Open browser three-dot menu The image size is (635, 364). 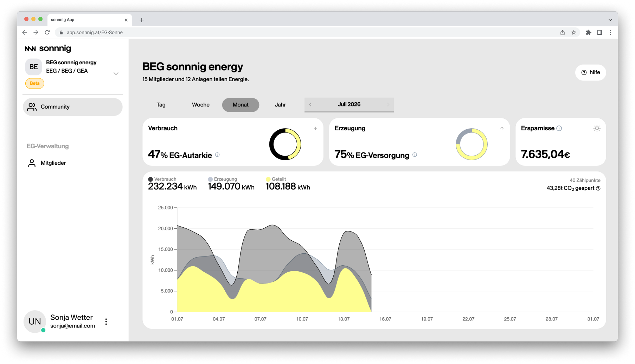(611, 32)
